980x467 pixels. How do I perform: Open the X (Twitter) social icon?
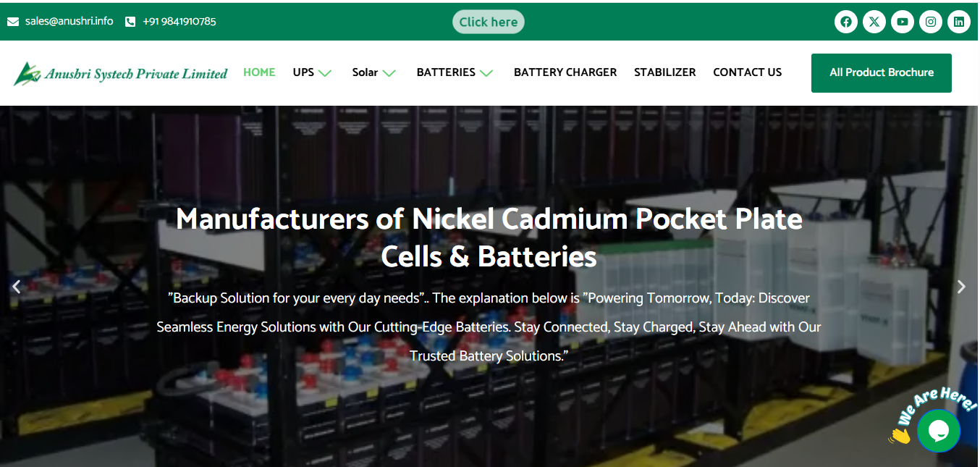(x=874, y=22)
